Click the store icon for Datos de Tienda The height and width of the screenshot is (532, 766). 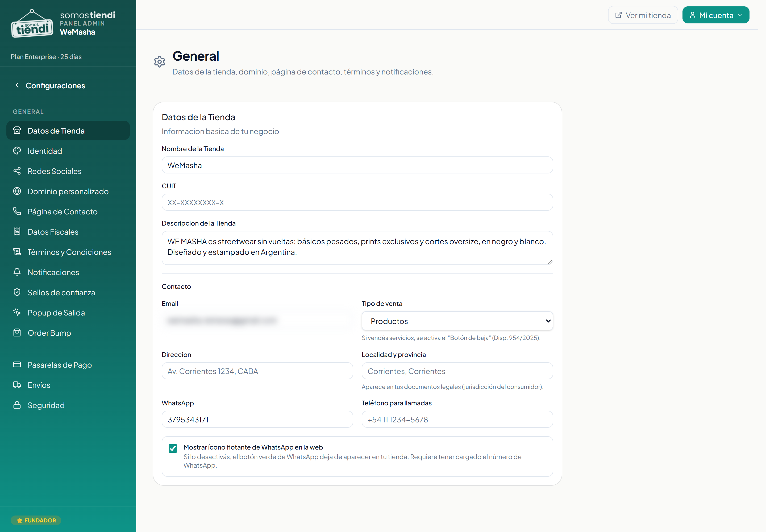pos(17,130)
